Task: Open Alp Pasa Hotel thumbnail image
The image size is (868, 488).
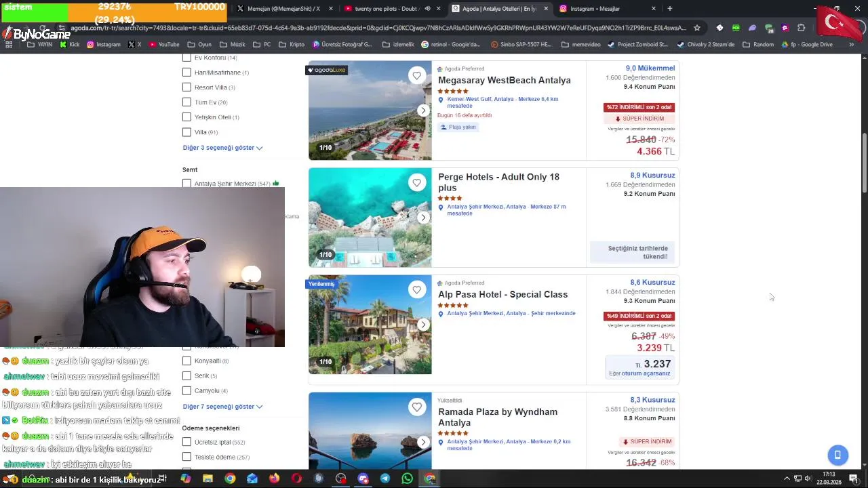Action: 370,325
